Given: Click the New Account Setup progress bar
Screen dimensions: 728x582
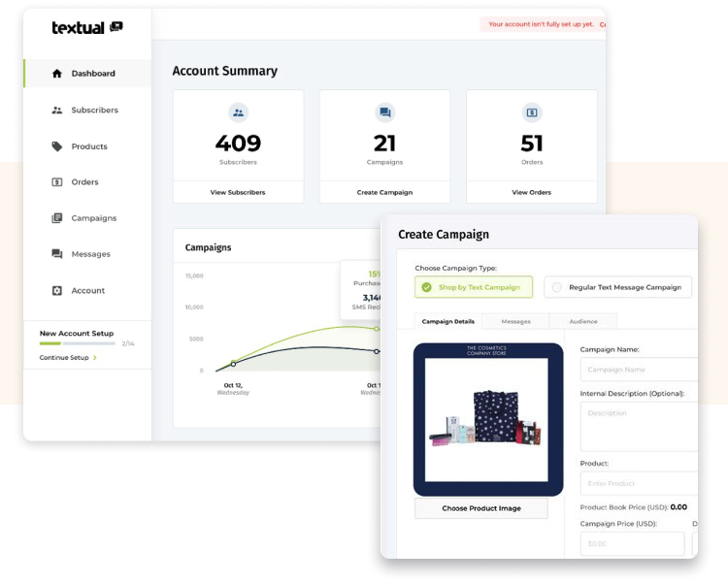Looking at the screenshot, I should tap(78, 343).
